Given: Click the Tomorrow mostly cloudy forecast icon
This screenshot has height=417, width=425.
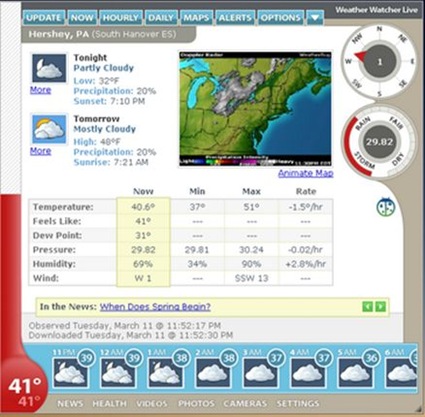Looking at the screenshot, I should [49, 129].
